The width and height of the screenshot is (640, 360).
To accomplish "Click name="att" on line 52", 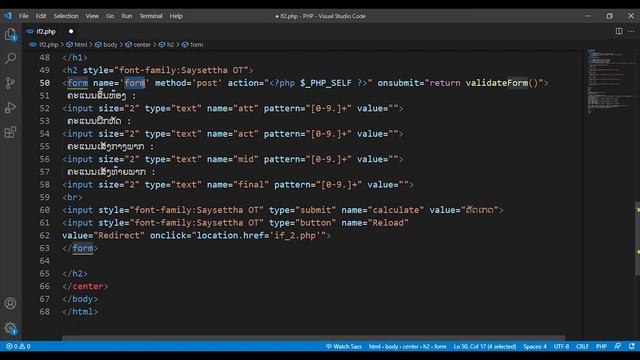I will 233,108.
